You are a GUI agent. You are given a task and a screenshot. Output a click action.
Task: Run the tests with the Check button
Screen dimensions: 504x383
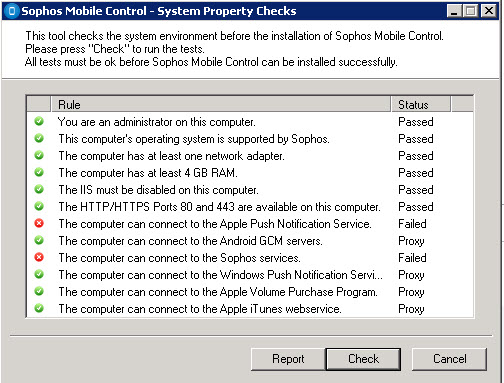(363, 359)
